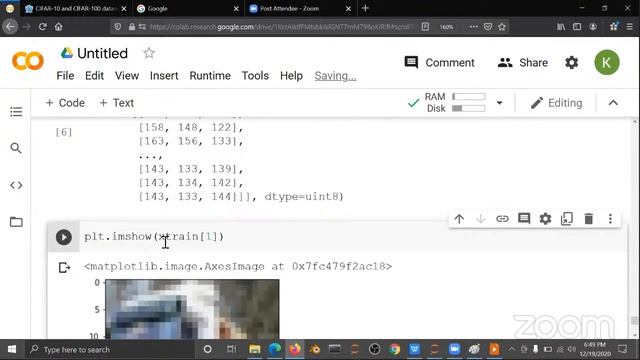Screen dimensions: 640x360
Task: Open the Runtime menu
Action: tap(210, 76)
